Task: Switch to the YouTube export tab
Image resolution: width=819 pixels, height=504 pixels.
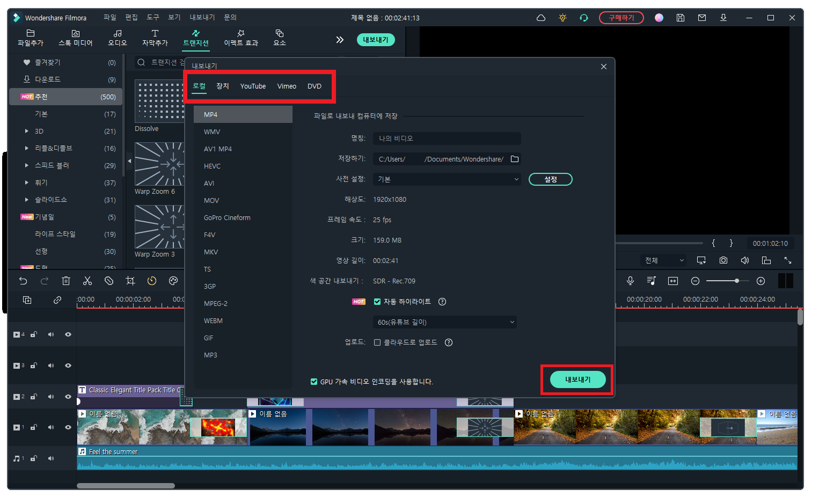Action: point(253,86)
